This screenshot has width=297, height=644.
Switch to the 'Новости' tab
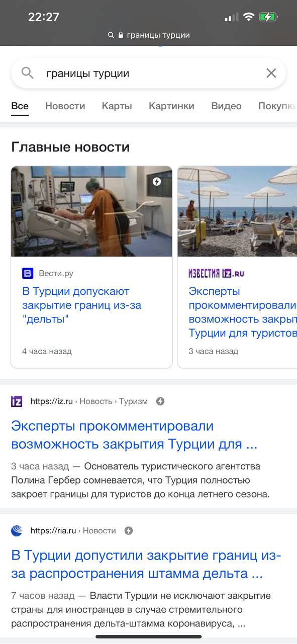(x=65, y=106)
